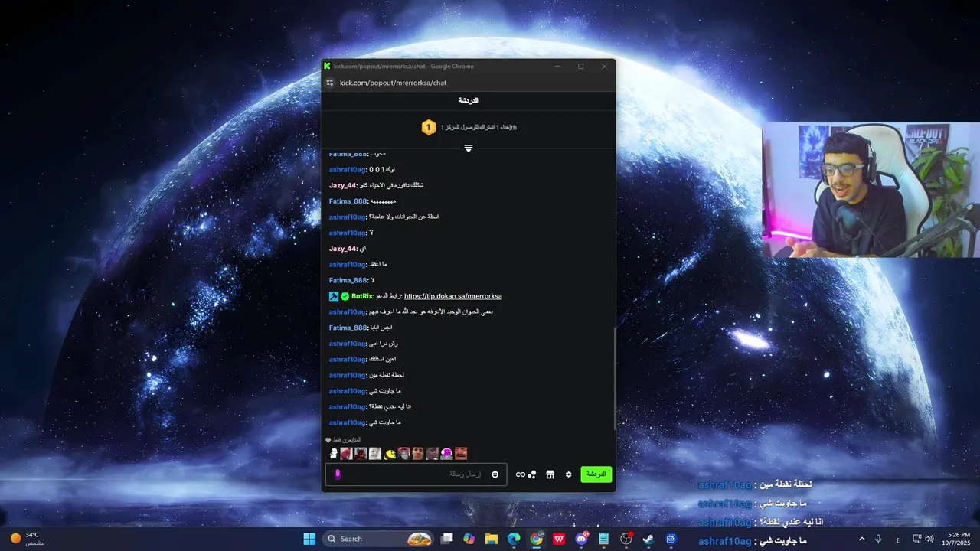
Task: Open the channel shop storefront icon
Action: 550,474
